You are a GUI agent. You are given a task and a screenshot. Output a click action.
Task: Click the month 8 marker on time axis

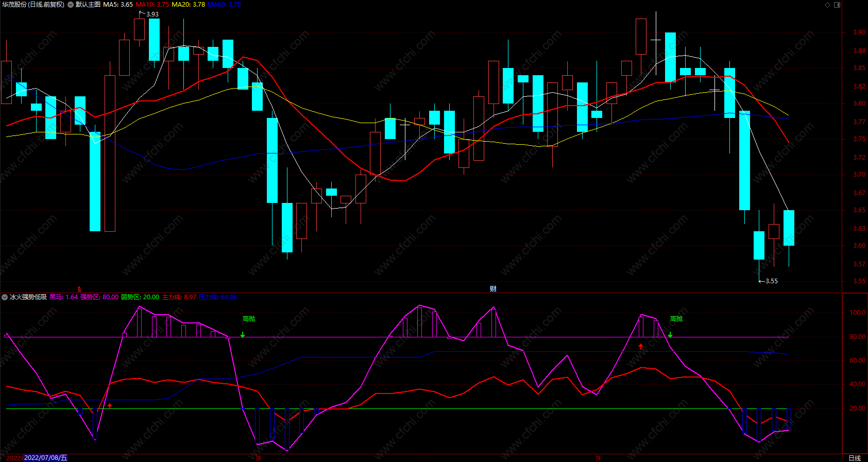pos(259,458)
